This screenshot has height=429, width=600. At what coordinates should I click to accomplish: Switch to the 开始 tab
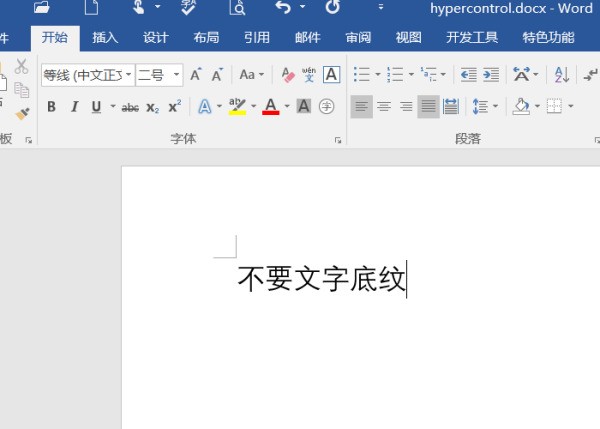click(x=55, y=38)
